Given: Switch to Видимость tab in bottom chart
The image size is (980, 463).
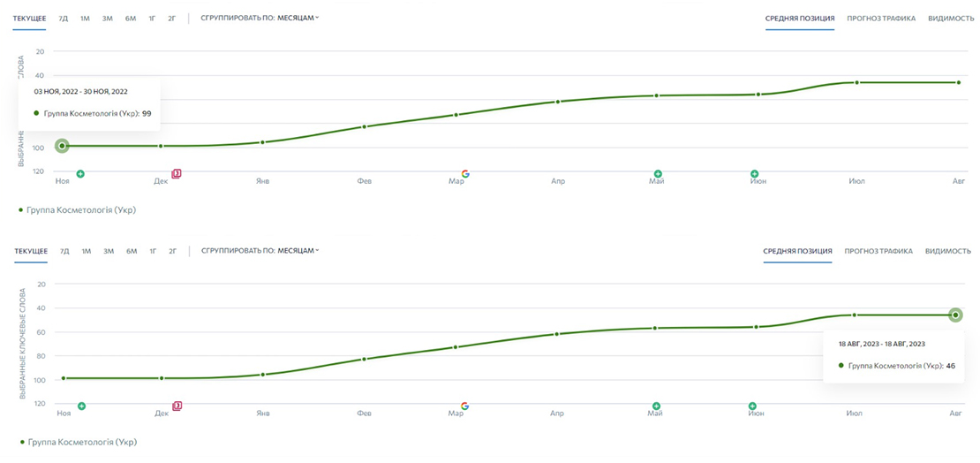Looking at the screenshot, I should (948, 251).
